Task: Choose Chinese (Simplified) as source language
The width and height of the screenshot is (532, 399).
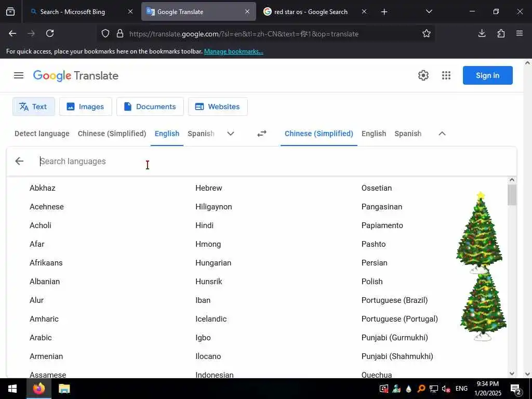Action: tap(112, 134)
